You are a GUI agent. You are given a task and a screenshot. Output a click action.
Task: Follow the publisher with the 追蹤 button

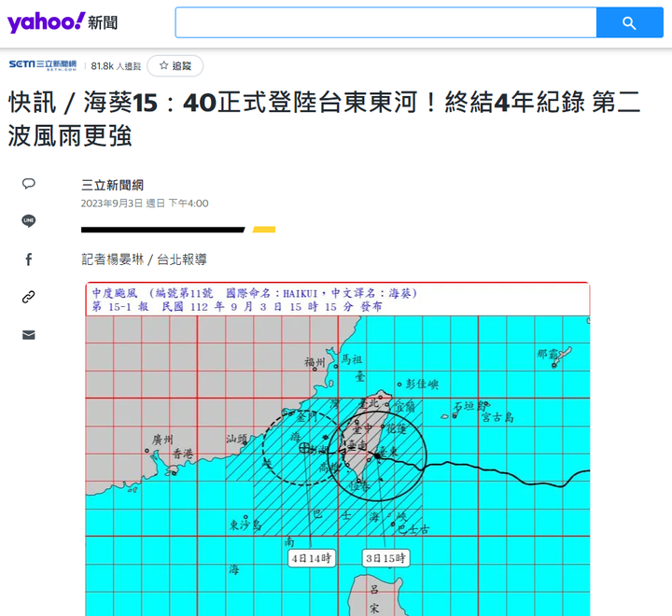click(175, 65)
